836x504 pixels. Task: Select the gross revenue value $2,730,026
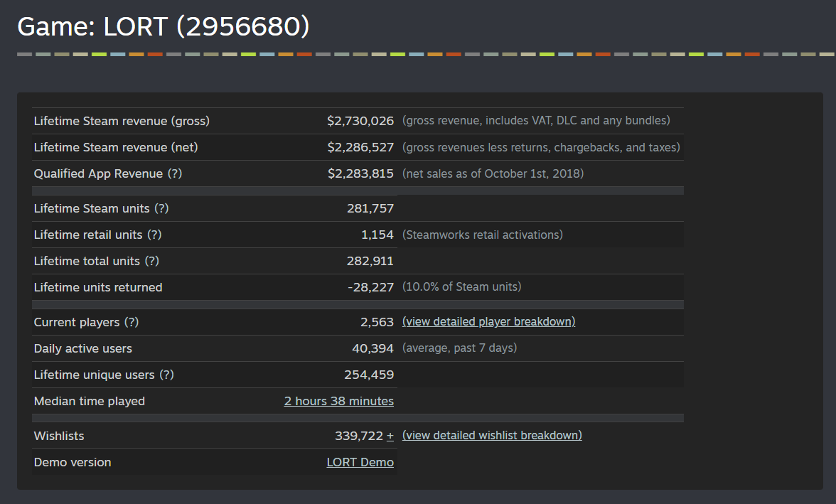[x=360, y=121]
